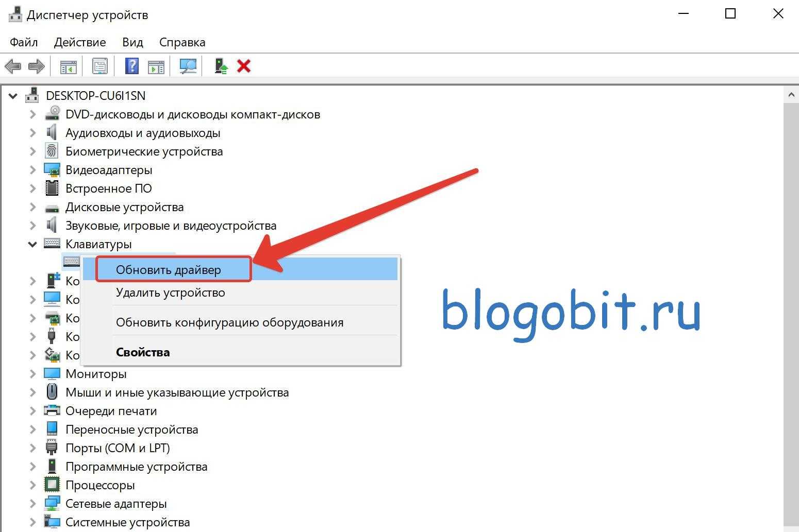Image resolution: width=799 pixels, height=532 pixels.
Task: Click the Device Manager title bar icon
Action: [15, 14]
